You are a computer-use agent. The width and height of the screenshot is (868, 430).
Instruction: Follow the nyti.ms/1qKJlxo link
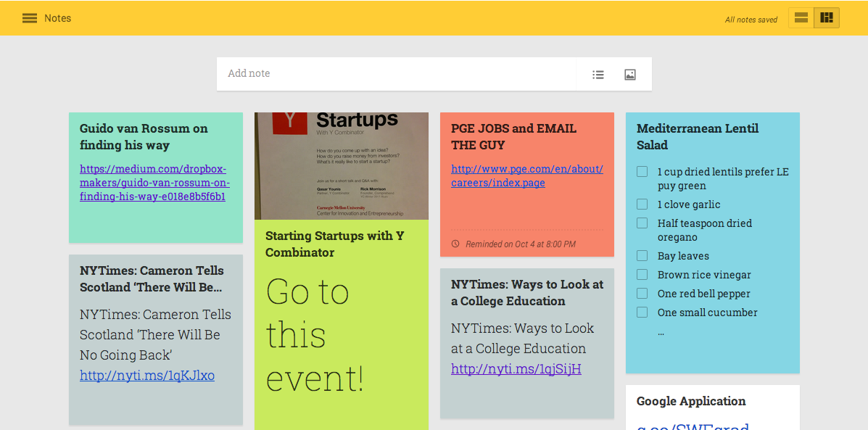[x=147, y=376]
